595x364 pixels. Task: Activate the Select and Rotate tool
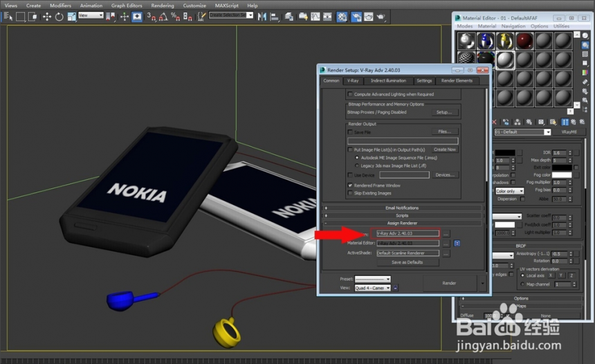(59, 17)
